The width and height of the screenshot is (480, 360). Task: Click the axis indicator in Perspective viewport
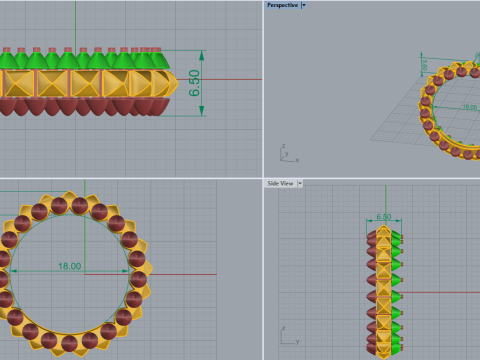[x=289, y=153]
